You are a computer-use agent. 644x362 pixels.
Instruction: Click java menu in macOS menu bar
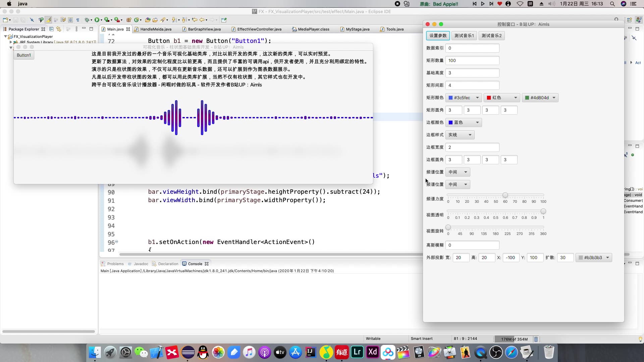23,4
